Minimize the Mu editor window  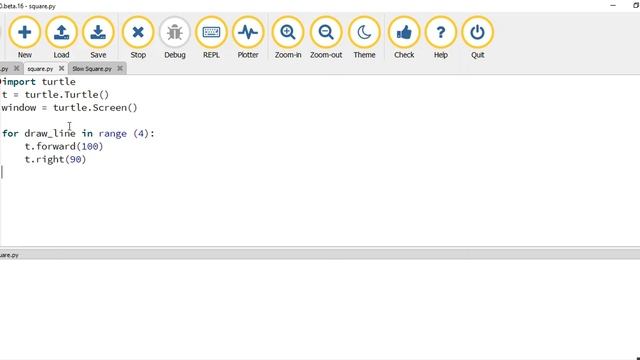[x=613, y=6]
